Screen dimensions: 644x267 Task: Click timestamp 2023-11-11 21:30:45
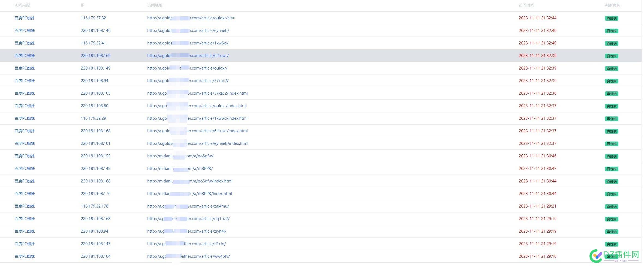537,169
